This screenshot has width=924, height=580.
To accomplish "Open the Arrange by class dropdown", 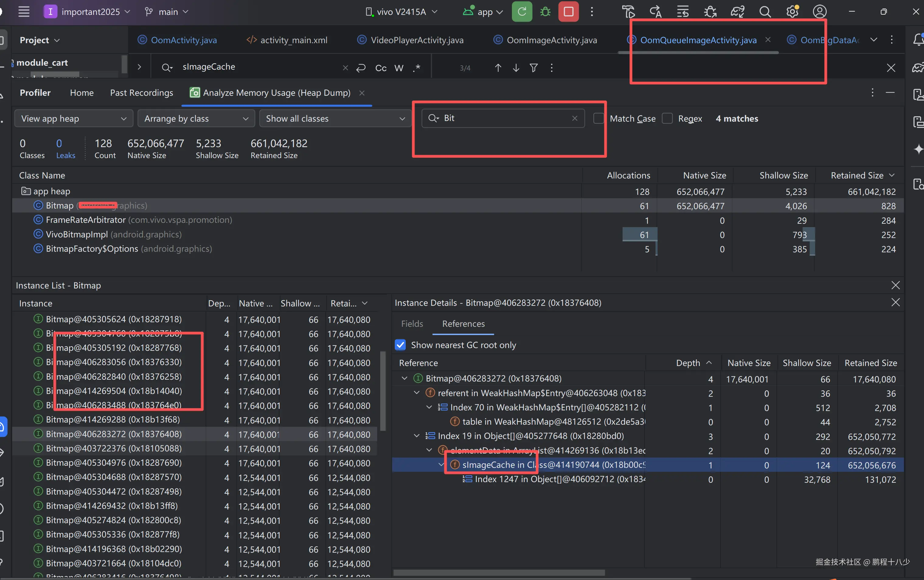I will (x=196, y=119).
